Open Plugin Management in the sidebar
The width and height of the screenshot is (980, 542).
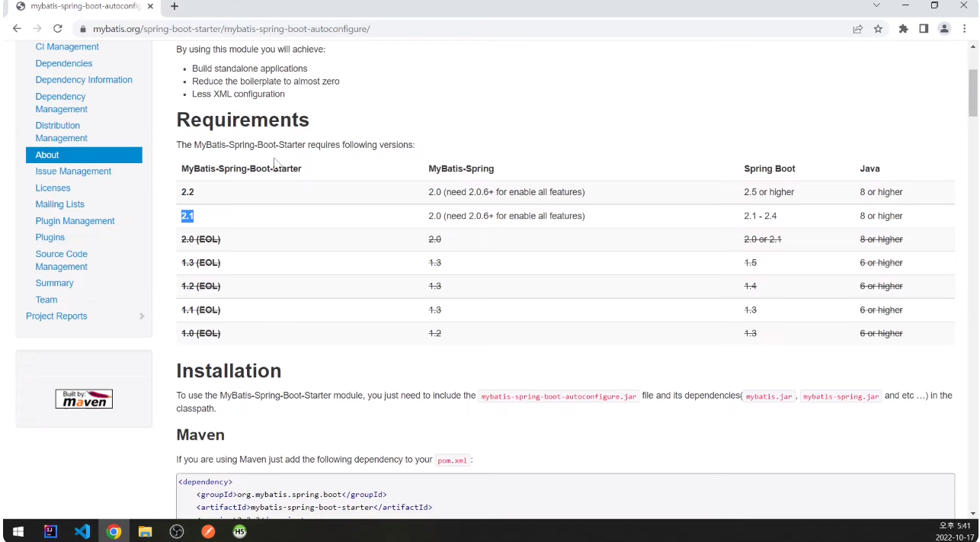pyautogui.click(x=75, y=221)
